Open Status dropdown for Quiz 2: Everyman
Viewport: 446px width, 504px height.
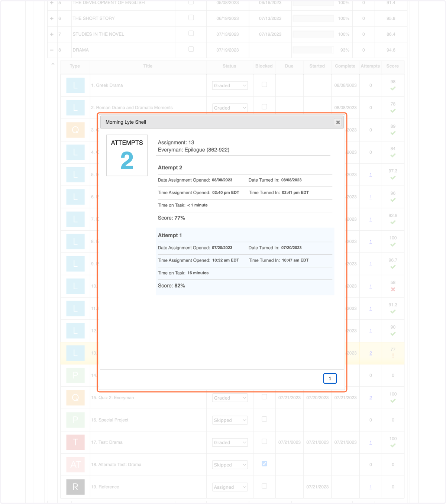(x=230, y=398)
